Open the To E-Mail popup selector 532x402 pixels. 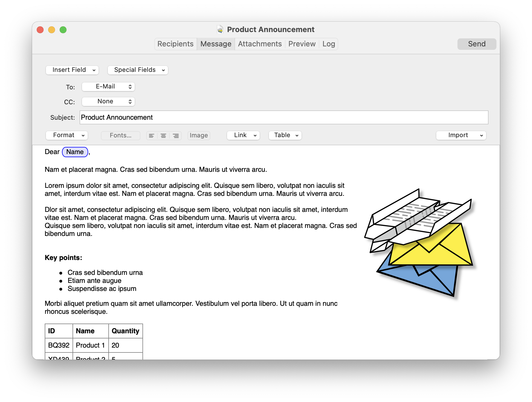point(108,86)
